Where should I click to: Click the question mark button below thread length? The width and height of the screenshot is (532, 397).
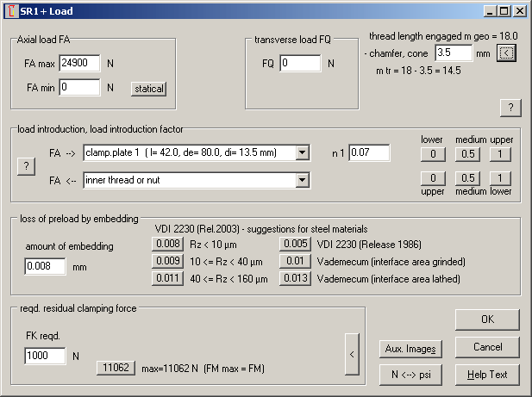(x=510, y=107)
